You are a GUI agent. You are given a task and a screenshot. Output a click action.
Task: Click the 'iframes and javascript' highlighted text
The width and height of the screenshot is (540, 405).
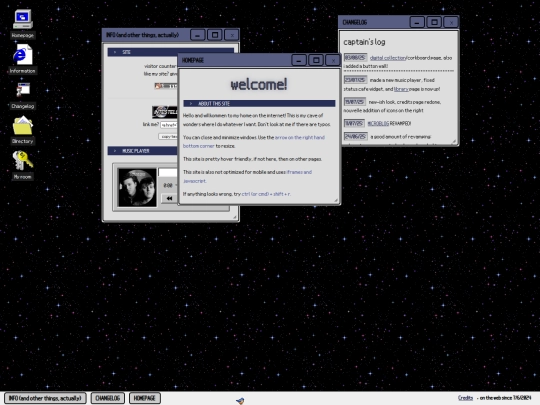click(247, 176)
